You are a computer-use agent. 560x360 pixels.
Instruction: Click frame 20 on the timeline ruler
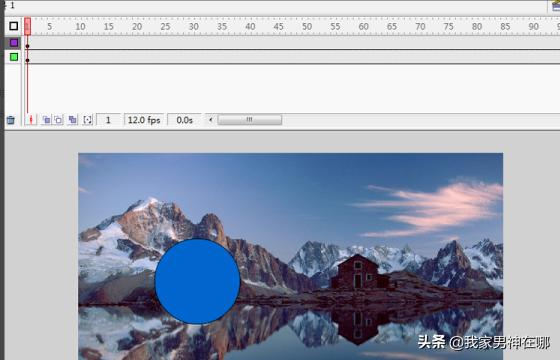[x=137, y=26]
